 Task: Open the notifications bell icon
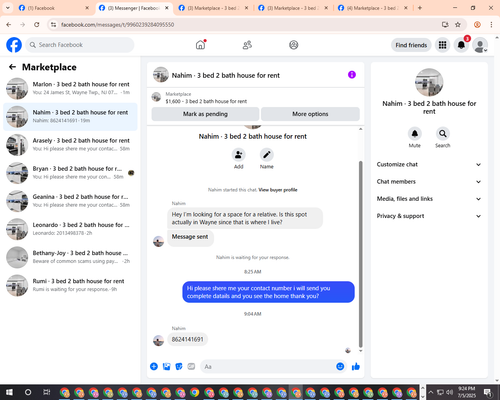coord(461,45)
